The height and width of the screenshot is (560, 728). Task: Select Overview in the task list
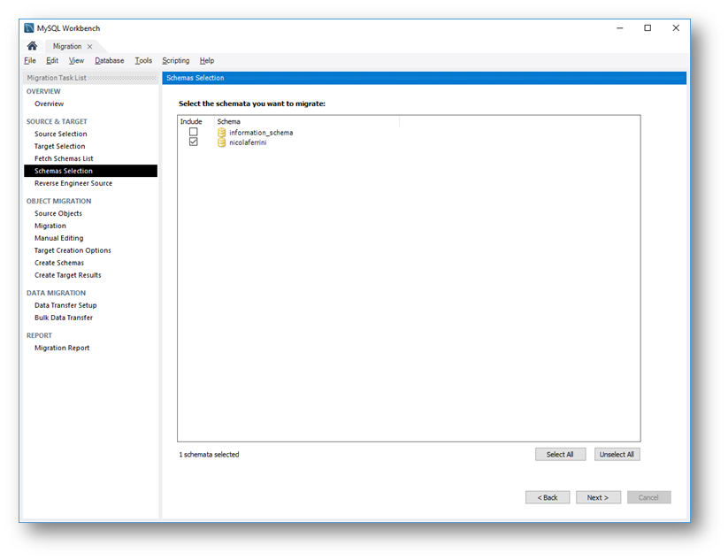coord(49,104)
